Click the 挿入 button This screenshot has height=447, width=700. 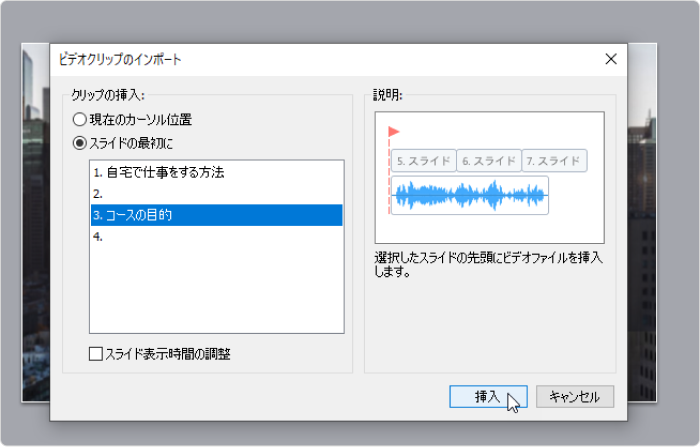tap(488, 397)
